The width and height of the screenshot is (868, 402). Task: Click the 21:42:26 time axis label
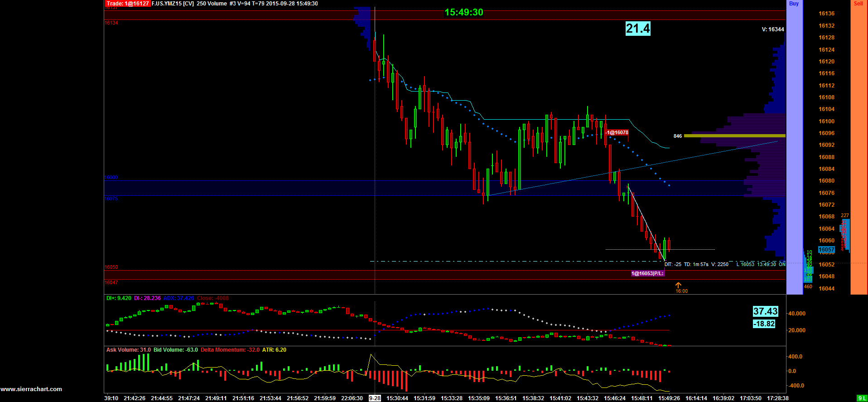pyautogui.click(x=134, y=398)
